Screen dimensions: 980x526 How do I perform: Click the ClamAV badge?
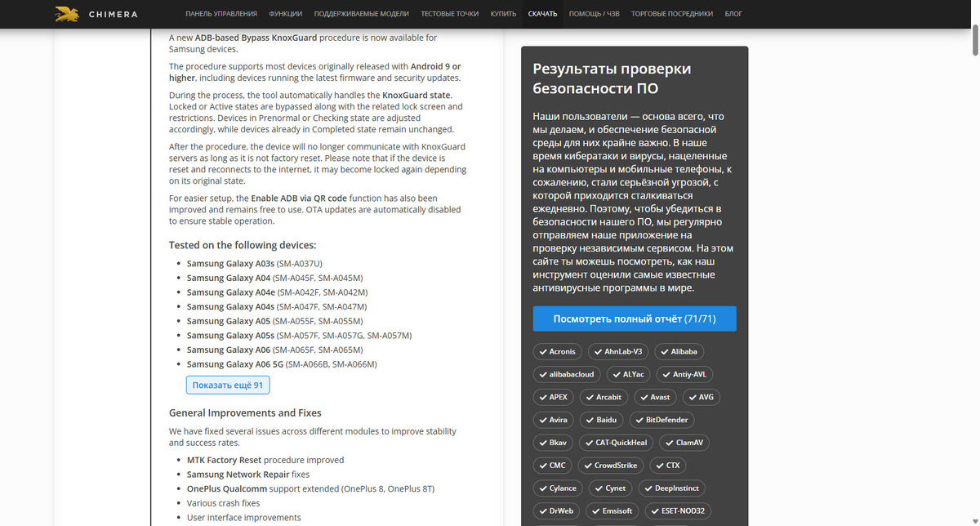click(x=684, y=443)
